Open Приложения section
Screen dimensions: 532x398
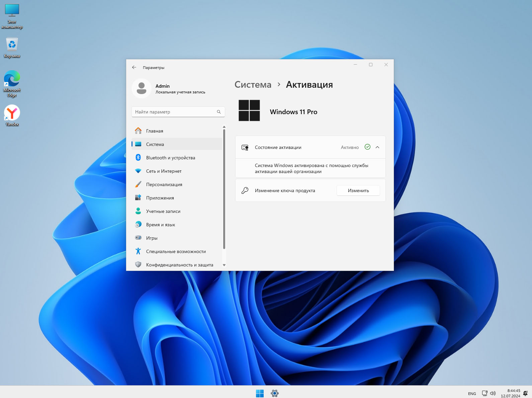pyautogui.click(x=177, y=198)
